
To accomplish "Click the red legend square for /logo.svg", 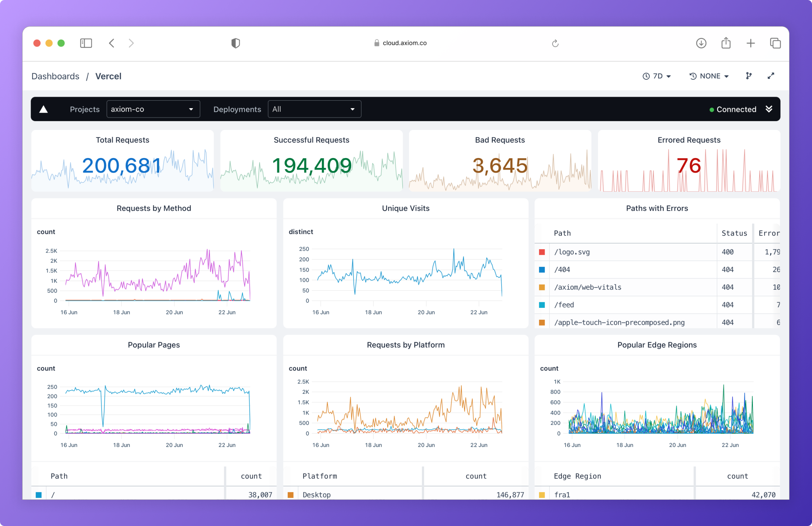I will pyautogui.click(x=542, y=252).
